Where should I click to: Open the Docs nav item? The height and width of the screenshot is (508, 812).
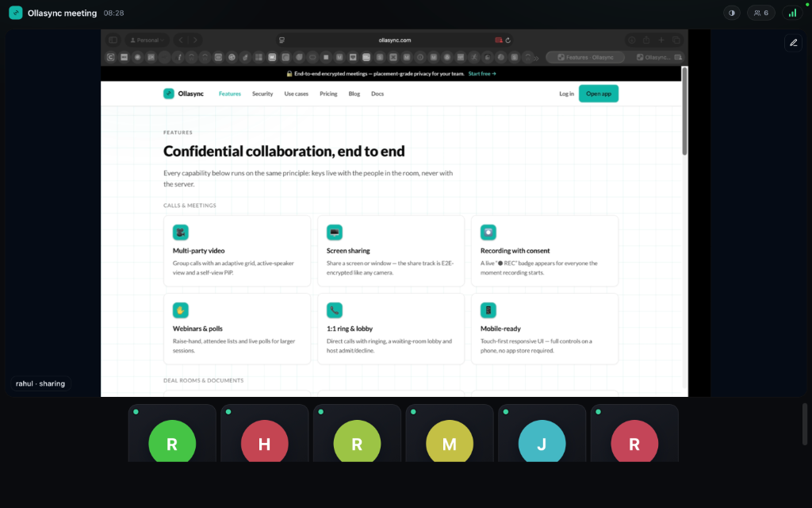pyautogui.click(x=377, y=94)
